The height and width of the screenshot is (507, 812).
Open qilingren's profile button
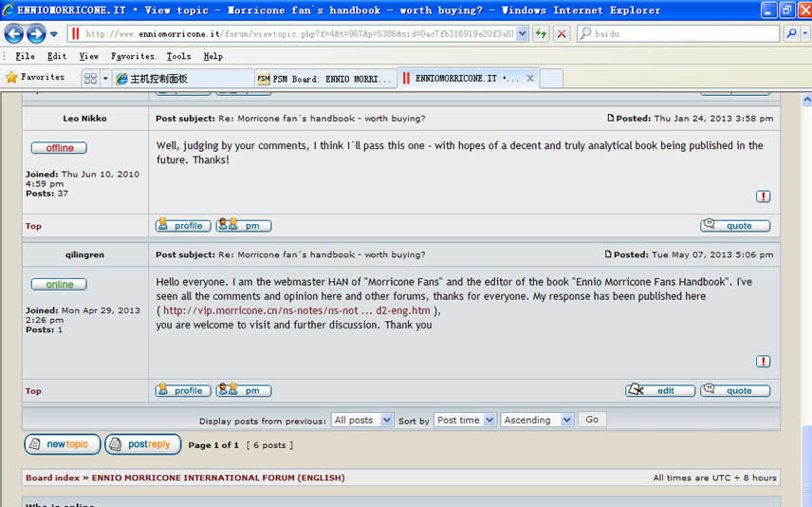point(183,390)
